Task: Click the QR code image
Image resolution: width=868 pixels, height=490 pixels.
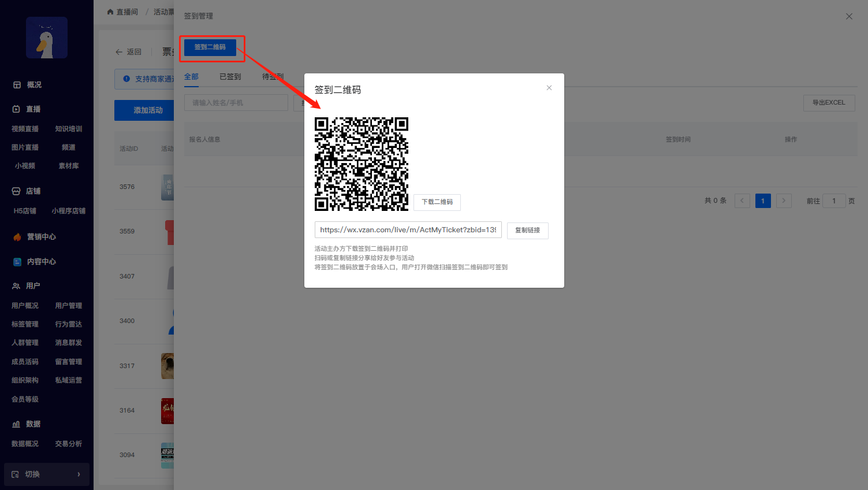Action: 362,164
